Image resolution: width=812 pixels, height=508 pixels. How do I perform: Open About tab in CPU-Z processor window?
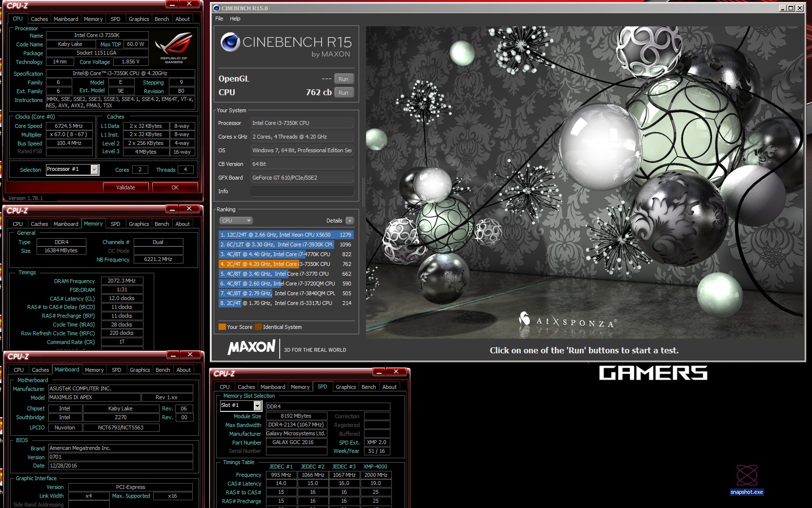(x=183, y=19)
